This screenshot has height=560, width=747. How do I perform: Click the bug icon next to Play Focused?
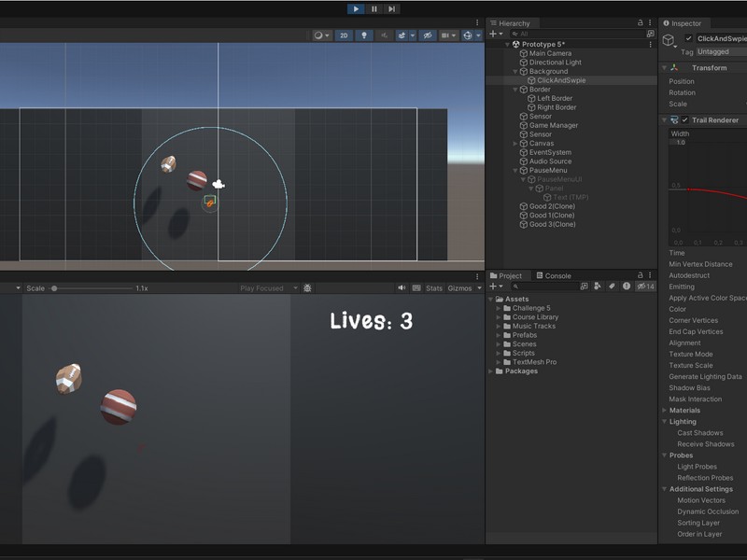click(x=307, y=288)
